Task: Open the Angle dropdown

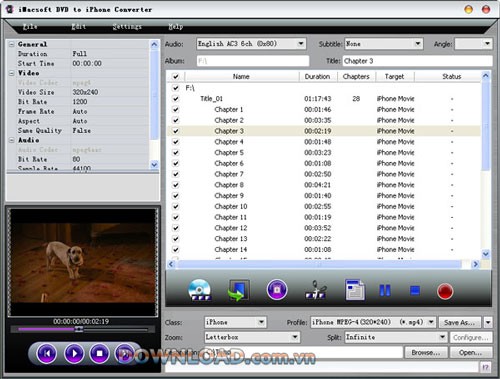Action: pos(487,44)
